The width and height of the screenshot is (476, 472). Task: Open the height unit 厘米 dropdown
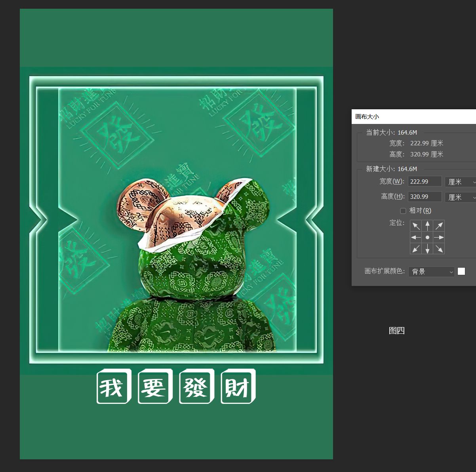pyautogui.click(x=461, y=197)
